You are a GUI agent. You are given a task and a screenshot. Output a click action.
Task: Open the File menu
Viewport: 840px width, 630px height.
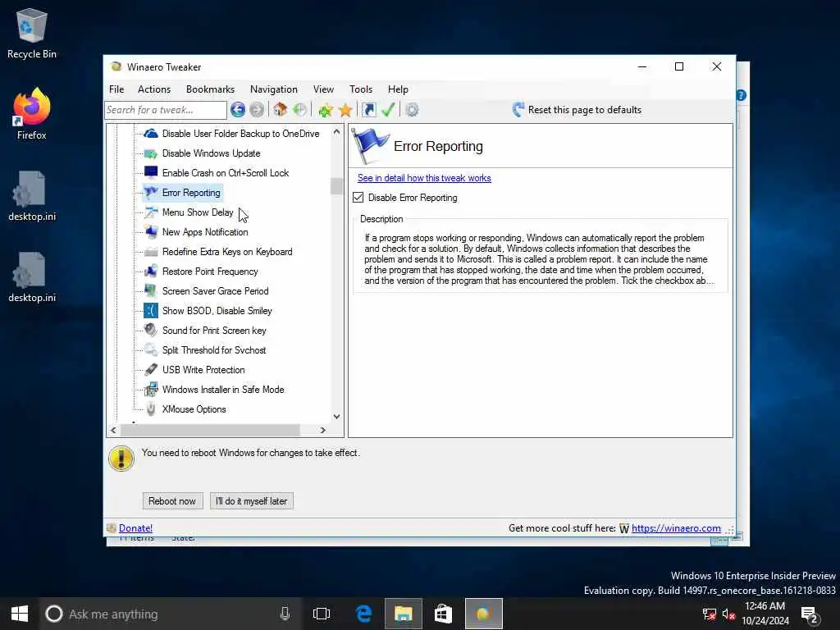tap(116, 89)
